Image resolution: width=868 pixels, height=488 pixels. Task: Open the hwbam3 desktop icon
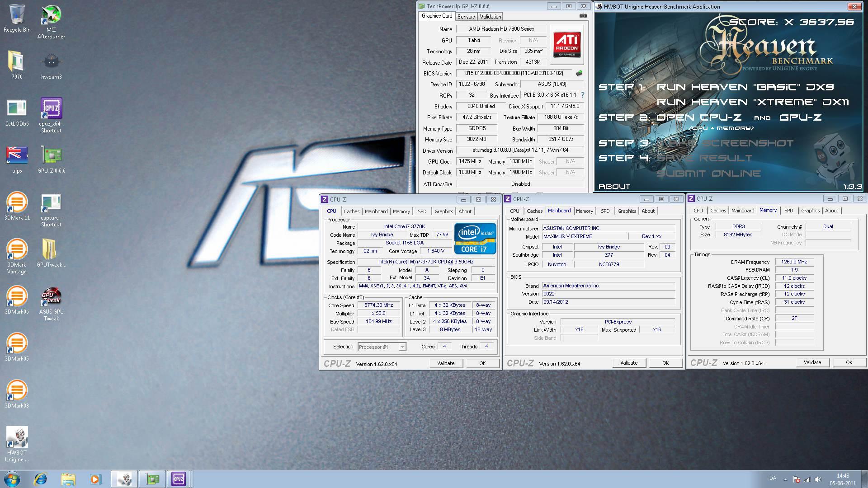point(51,66)
